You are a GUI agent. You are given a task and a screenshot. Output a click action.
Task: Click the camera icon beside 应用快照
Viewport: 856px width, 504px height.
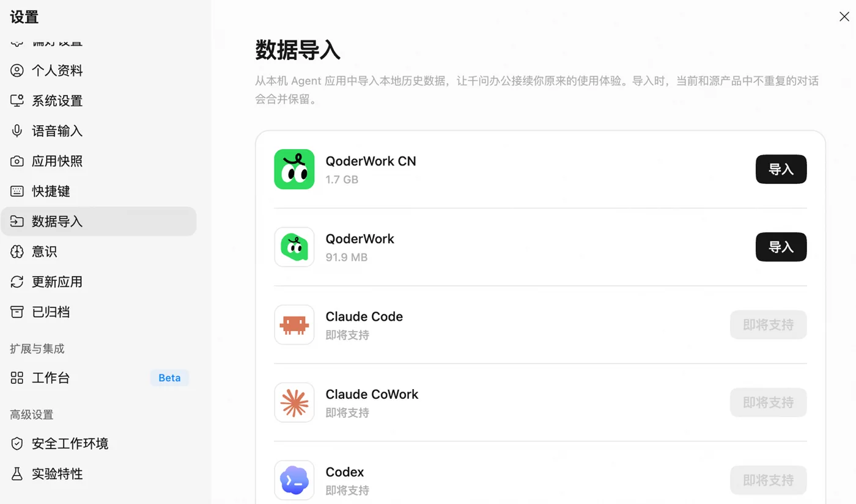pyautogui.click(x=17, y=161)
